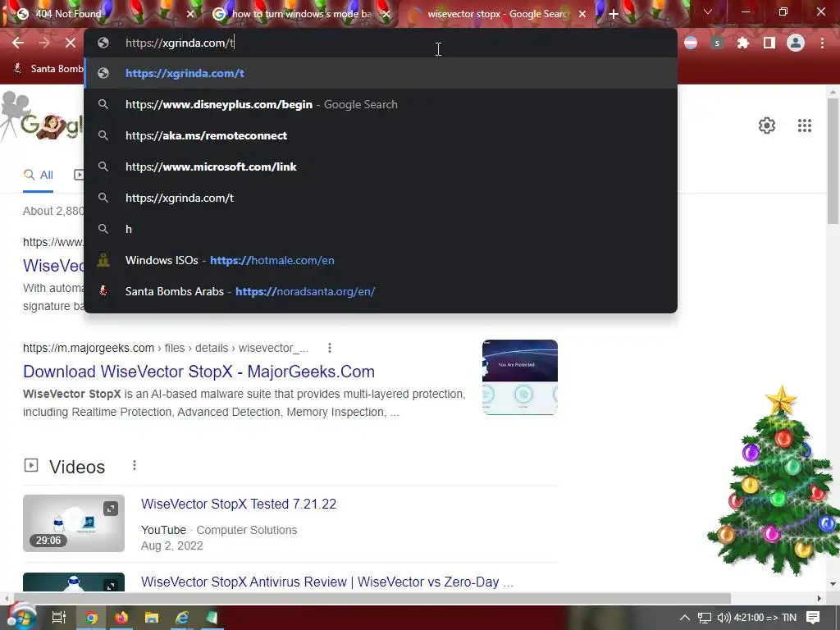Open options dots beside majorgeeks result
840x630 pixels.
point(330,348)
